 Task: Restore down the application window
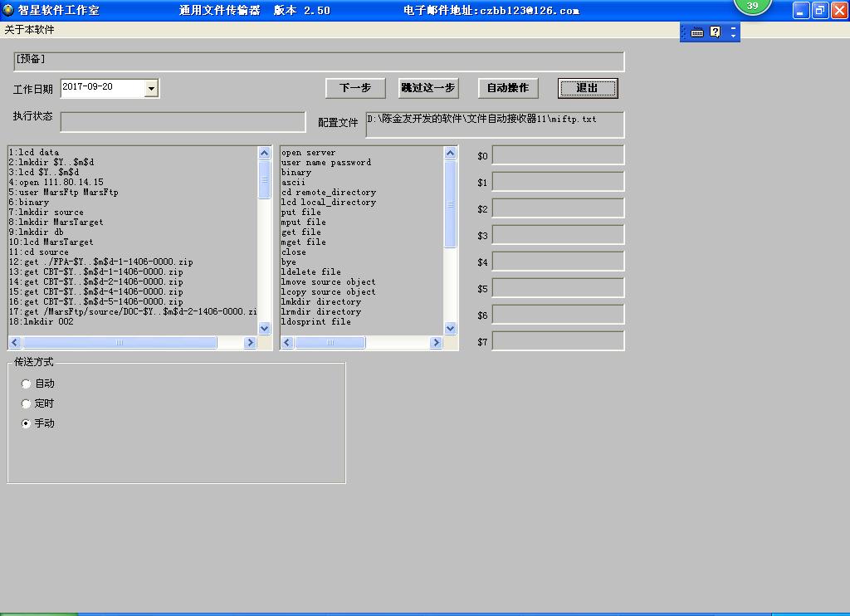[820, 10]
